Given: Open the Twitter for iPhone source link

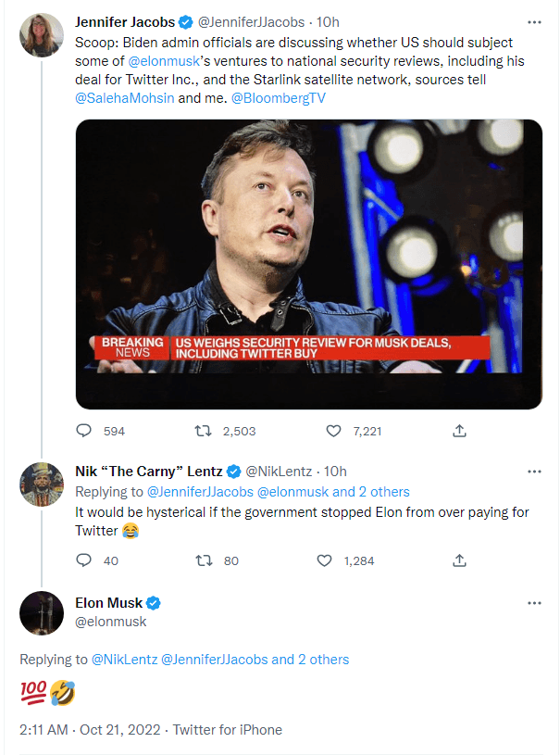Looking at the screenshot, I should (228, 730).
